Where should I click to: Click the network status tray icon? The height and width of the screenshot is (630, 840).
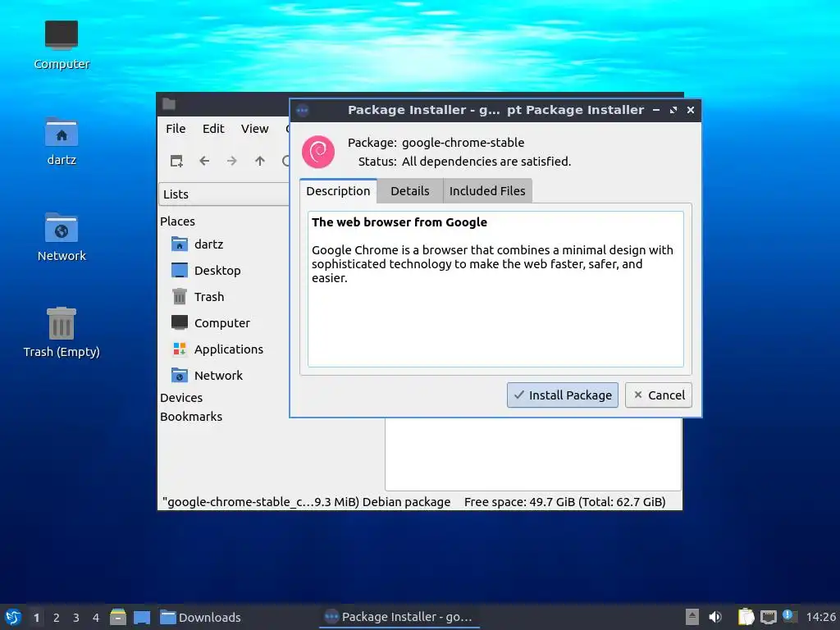click(768, 617)
